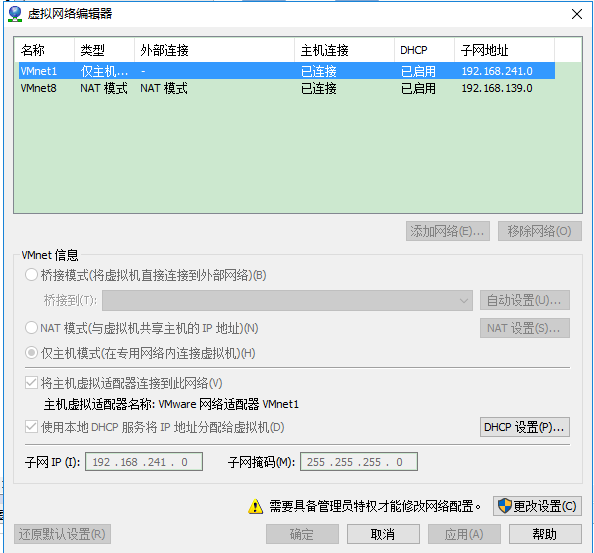Image resolution: width=594 pixels, height=553 pixels.
Task: Click 需要具备管理员特权 warning message text
Action: tap(375, 506)
